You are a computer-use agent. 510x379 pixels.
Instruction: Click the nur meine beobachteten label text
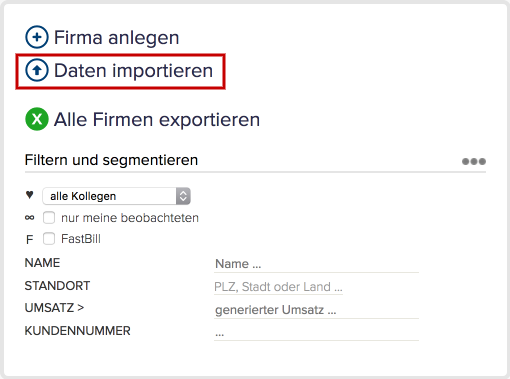(130, 218)
